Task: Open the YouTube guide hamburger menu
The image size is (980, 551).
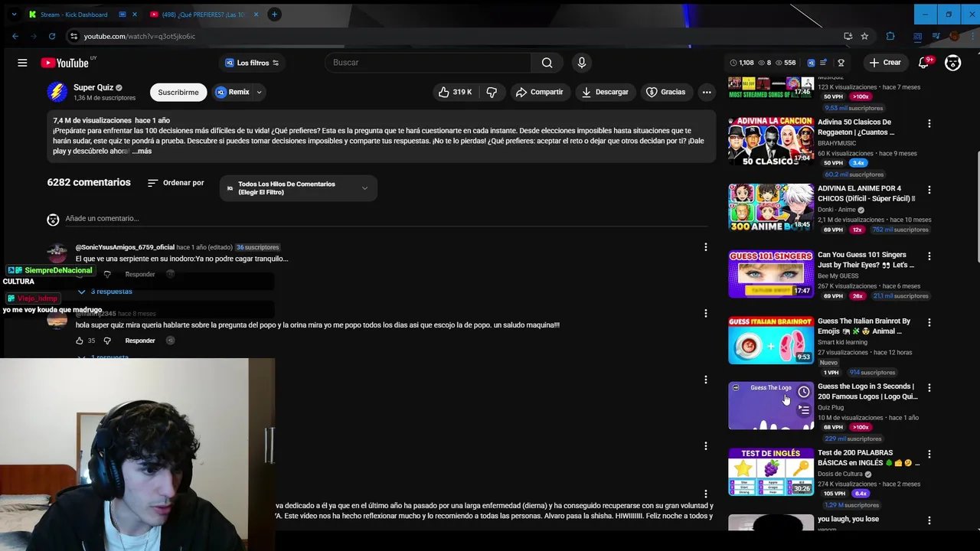Action: click(x=22, y=63)
